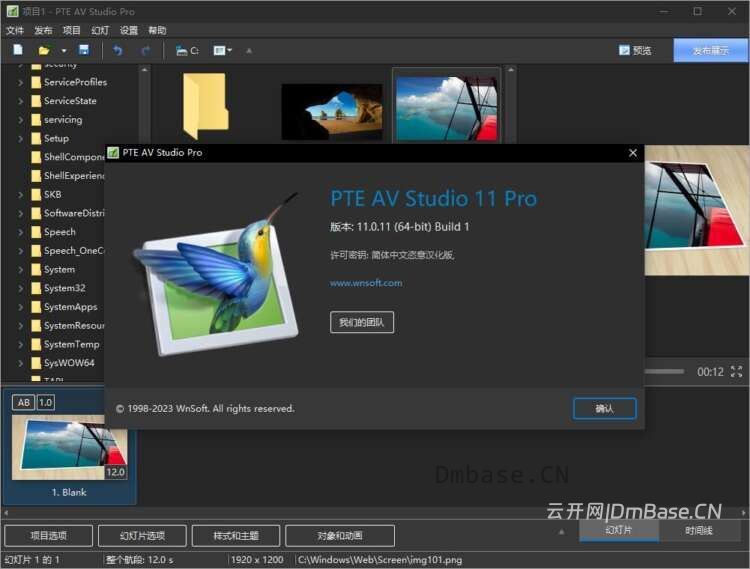
Task: Click the Our team (我们的团队) button
Action: click(362, 322)
